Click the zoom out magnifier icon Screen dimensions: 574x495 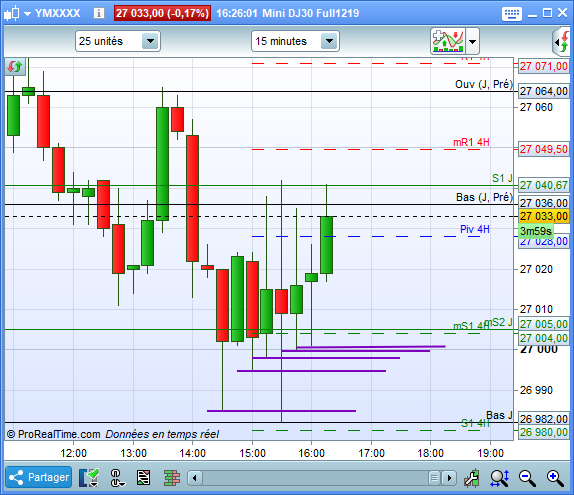tap(527, 478)
